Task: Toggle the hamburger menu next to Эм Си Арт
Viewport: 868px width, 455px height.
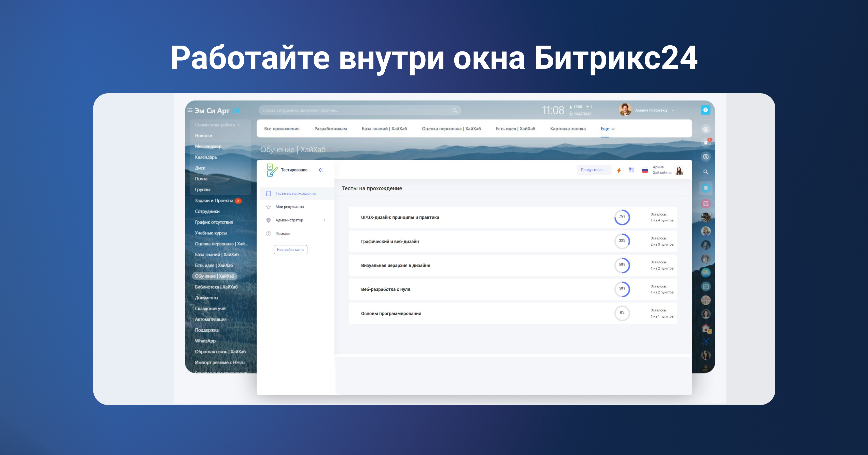Action: click(190, 110)
